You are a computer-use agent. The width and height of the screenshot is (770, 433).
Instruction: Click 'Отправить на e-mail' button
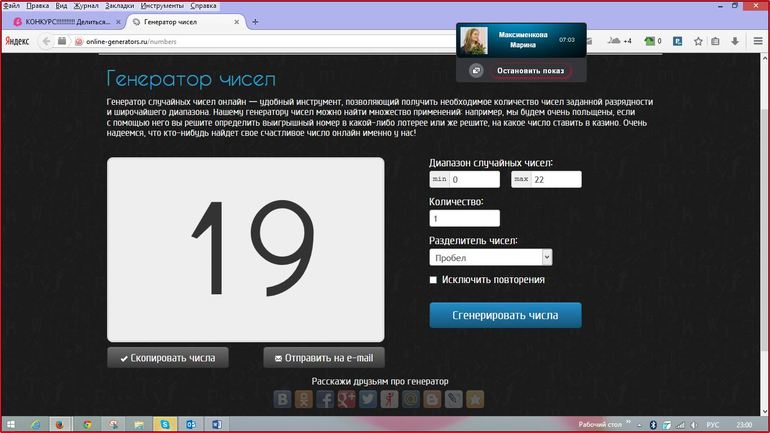tap(324, 358)
